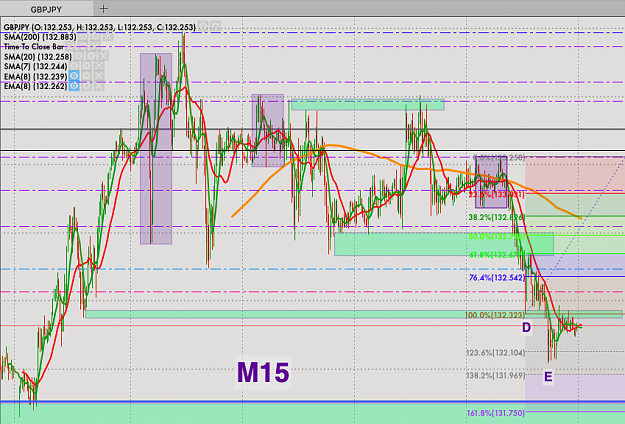
Task: Select the GBPJPY chart tab
Action: (46, 9)
